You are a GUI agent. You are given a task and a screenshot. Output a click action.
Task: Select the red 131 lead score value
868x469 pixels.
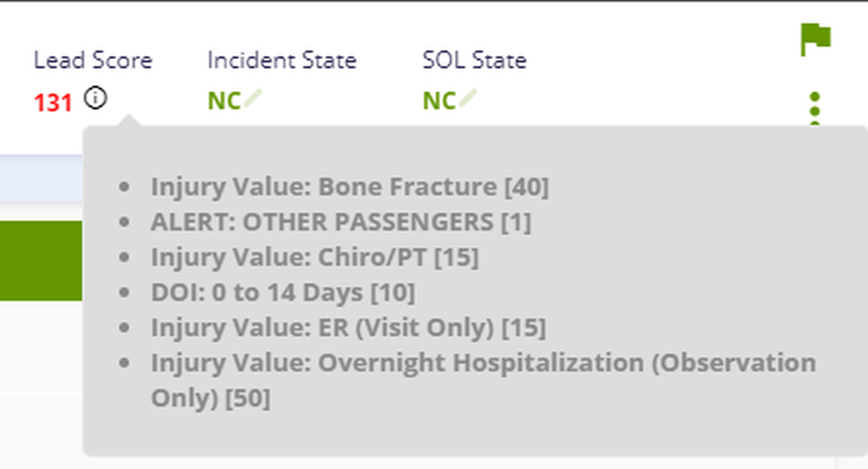point(53,102)
